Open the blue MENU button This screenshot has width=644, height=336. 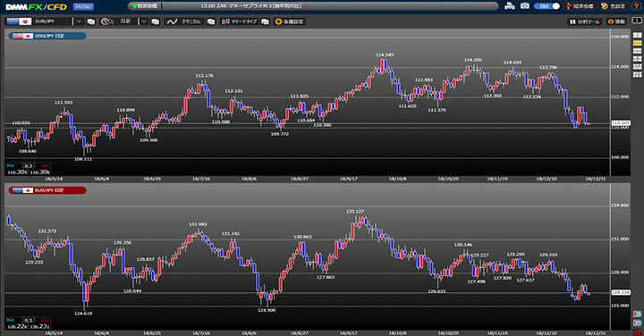click(x=83, y=6)
